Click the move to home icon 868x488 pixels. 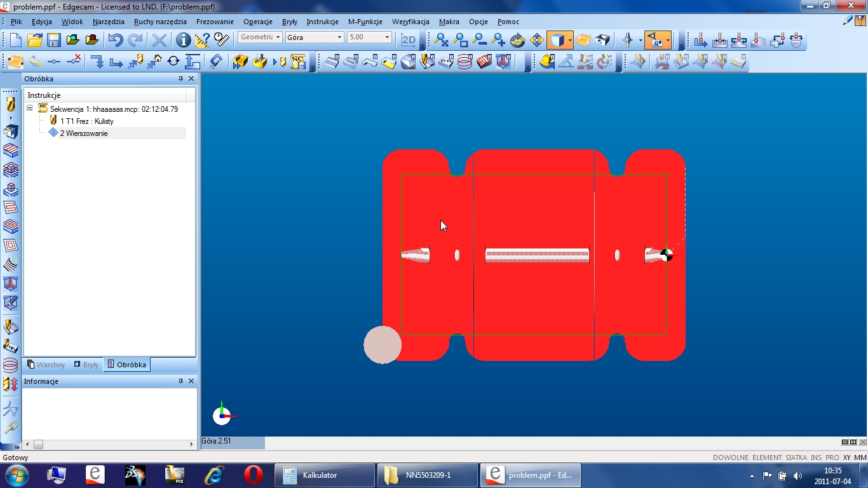pos(154,62)
